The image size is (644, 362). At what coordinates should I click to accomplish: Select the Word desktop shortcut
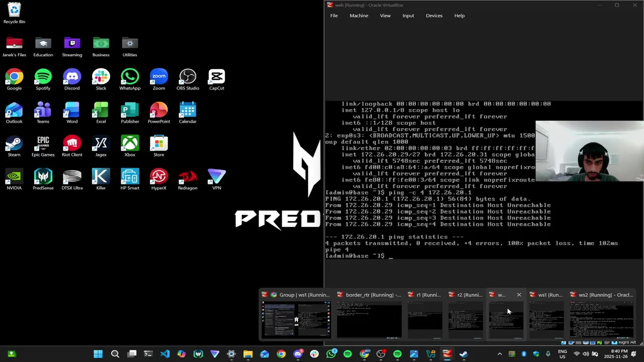pos(72,113)
